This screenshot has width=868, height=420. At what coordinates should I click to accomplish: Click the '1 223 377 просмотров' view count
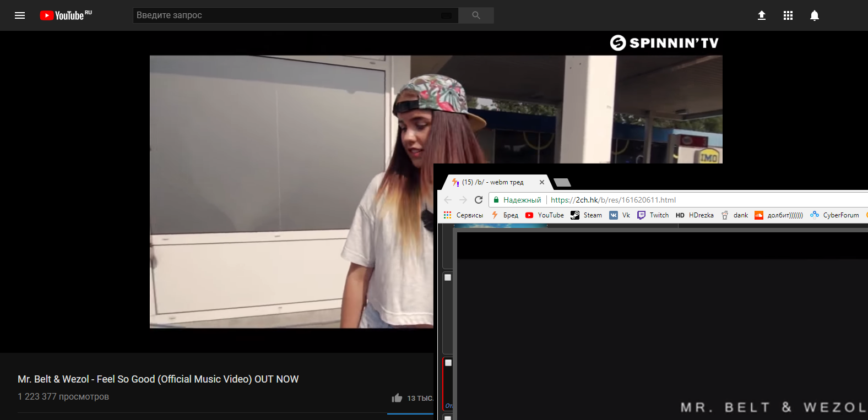tap(63, 397)
